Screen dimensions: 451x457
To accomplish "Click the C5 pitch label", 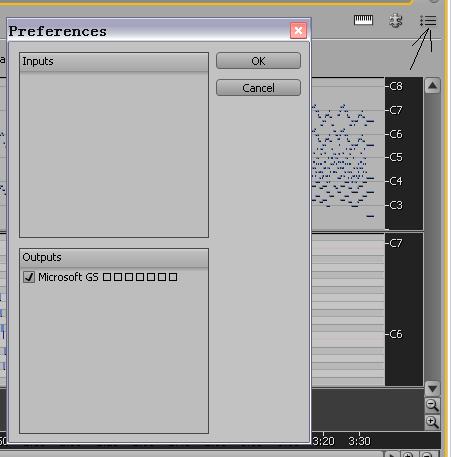I will pos(396,157).
